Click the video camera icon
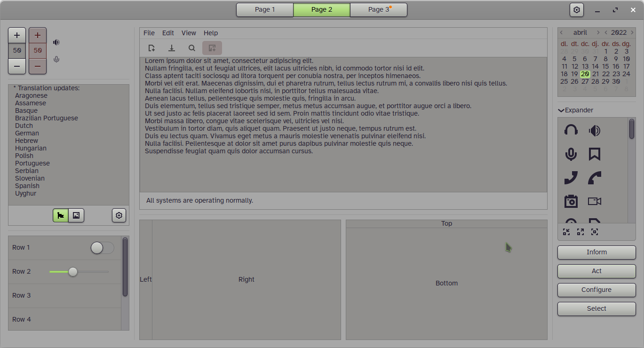This screenshot has height=348, width=644. (595, 201)
